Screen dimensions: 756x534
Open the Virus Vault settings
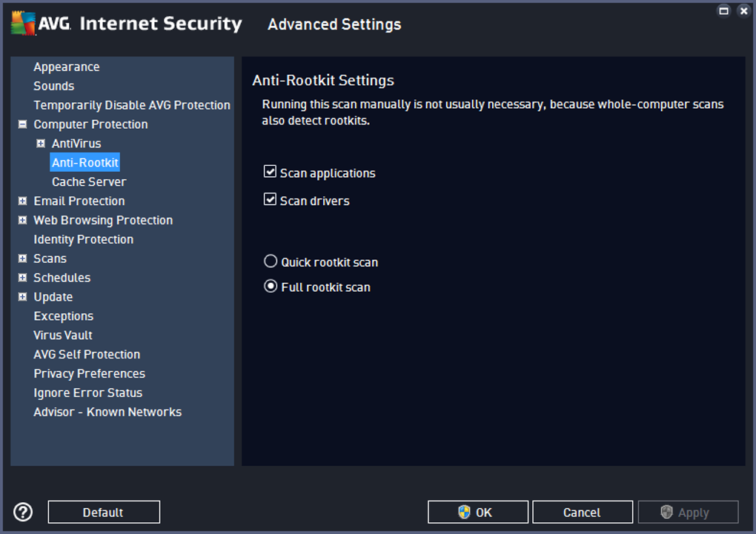pos(63,335)
